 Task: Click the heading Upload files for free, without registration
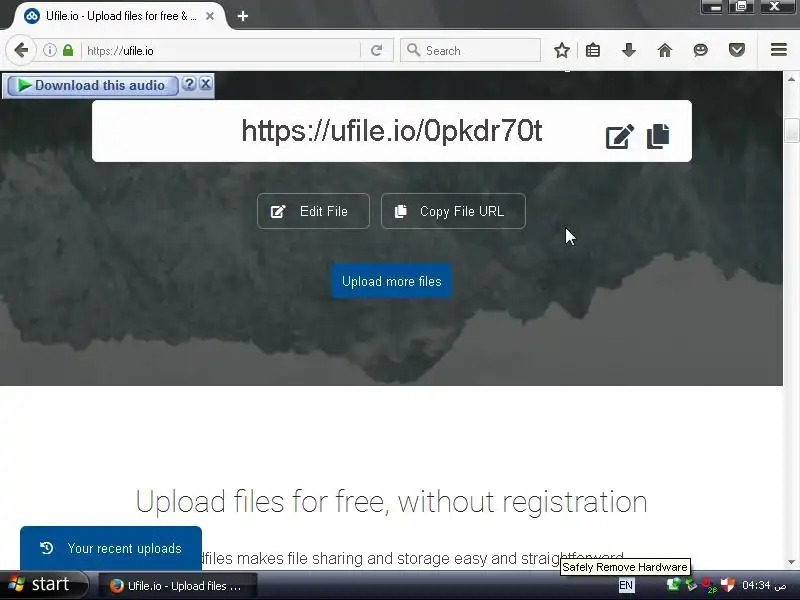point(391,502)
